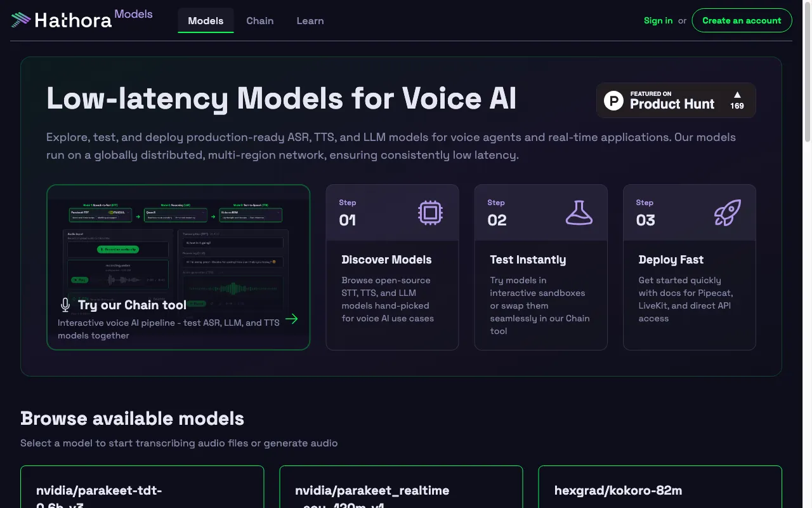Image resolution: width=812 pixels, height=508 pixels.
Task: Switch to the Chain tab
Action: (x=260, y=20)
